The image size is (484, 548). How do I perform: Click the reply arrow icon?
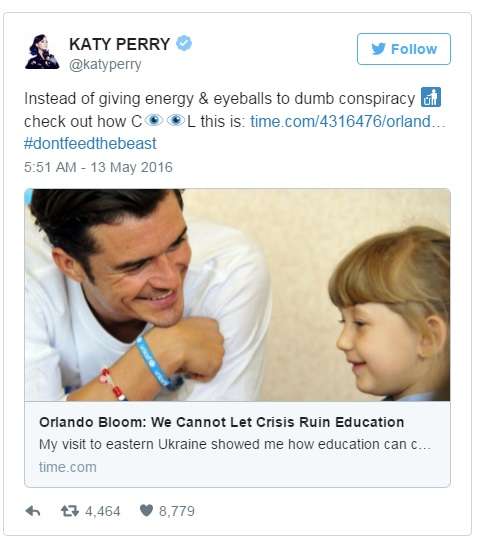point(33,511)
